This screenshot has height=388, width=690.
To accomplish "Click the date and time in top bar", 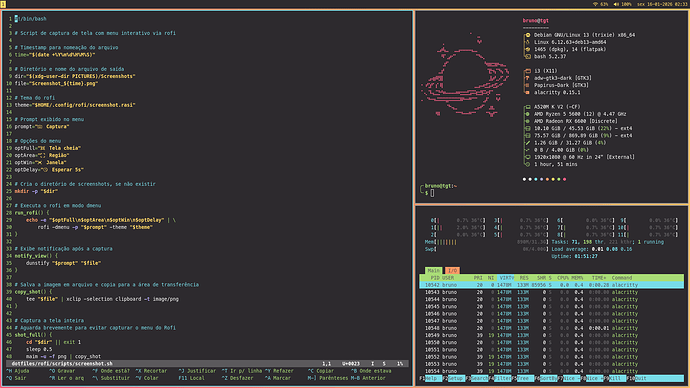I will (662, 4).
